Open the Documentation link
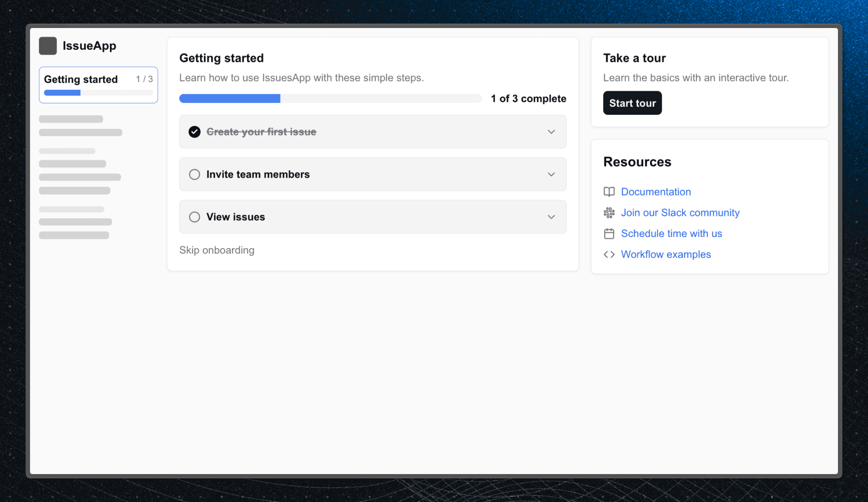Screen dimensions: 868x502 (x=656, y=192)
